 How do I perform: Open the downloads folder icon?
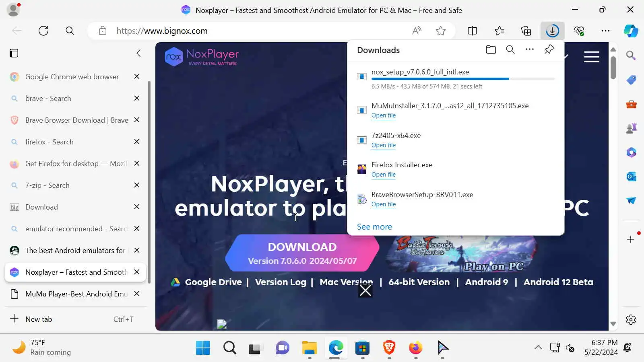coord(491,49)
